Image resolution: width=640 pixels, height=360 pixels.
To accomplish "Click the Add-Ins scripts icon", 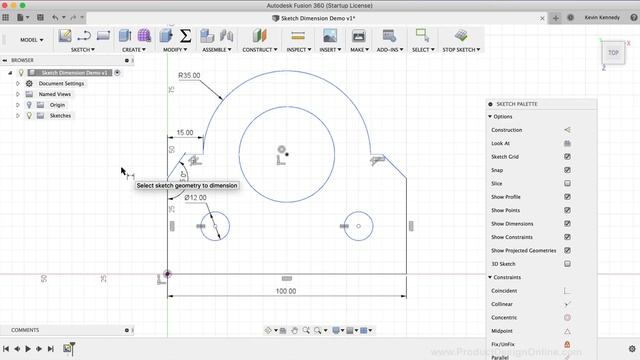I will click(389, 36).
